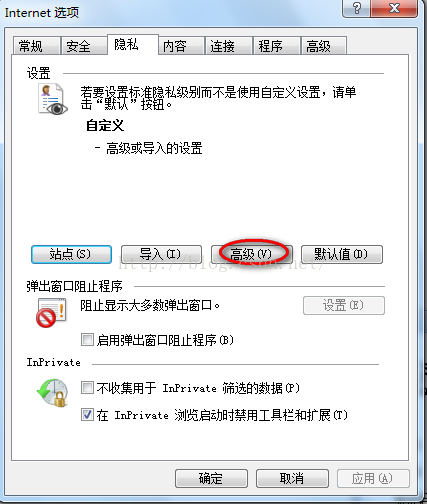The height and width of the screenshot is (504, 427).
Task: Click the help question mark button
Action: click(357, 8)
